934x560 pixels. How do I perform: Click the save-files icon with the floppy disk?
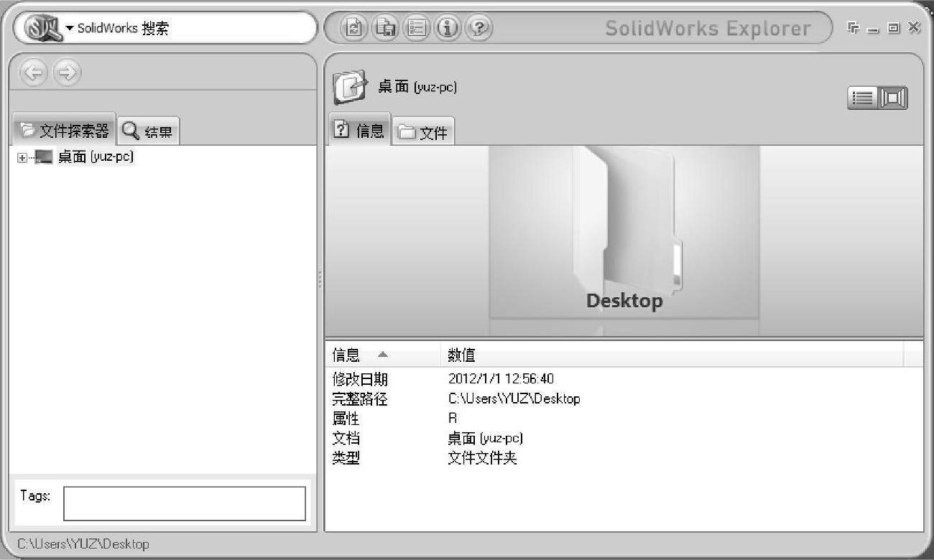coord(385,28)
